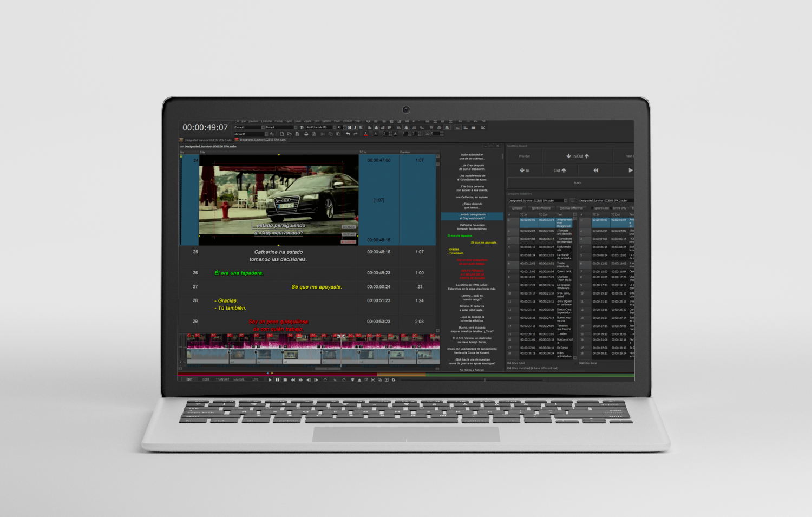Image resolution: width=812 pixels, height=517 pixels.
Task: Step one frame forward
Action: pos(316,379)
